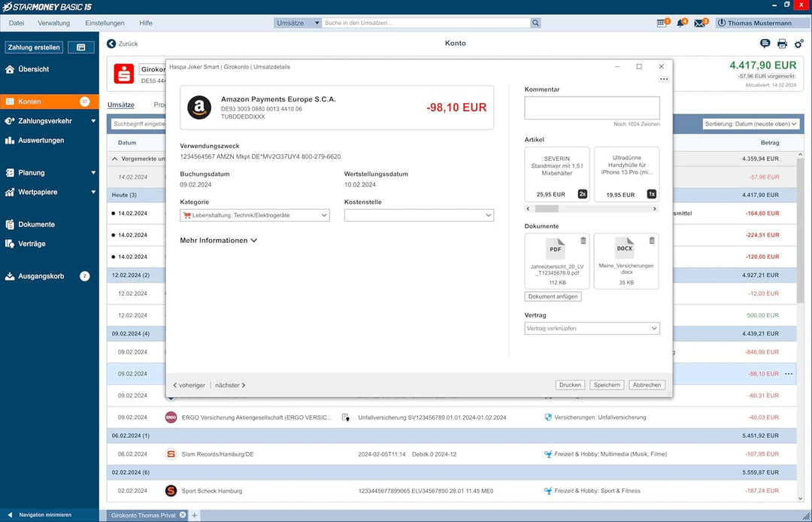Viewport: 812px width, 522px height.
Task: Click into the Kommentar text field
Action: tap(592, 108)
